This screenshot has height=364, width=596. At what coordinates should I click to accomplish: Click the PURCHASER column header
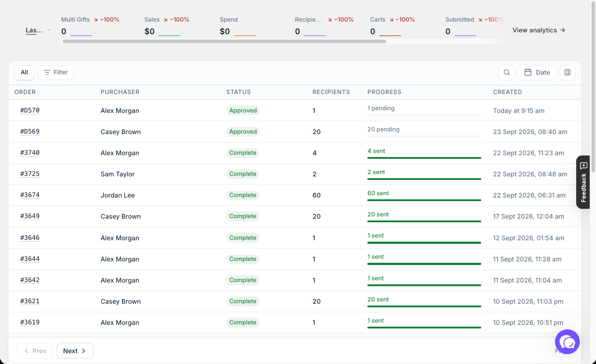pyautogui.click(x=120, y=92)
